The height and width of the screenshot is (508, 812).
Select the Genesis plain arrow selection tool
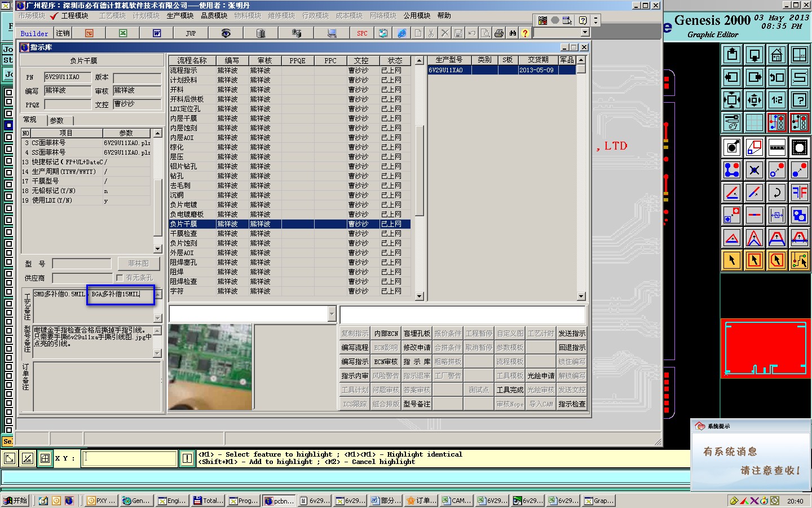[x=731, y=260]
